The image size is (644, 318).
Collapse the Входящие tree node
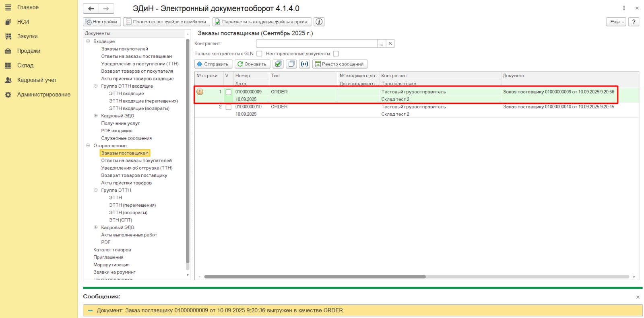pos(88,41)
